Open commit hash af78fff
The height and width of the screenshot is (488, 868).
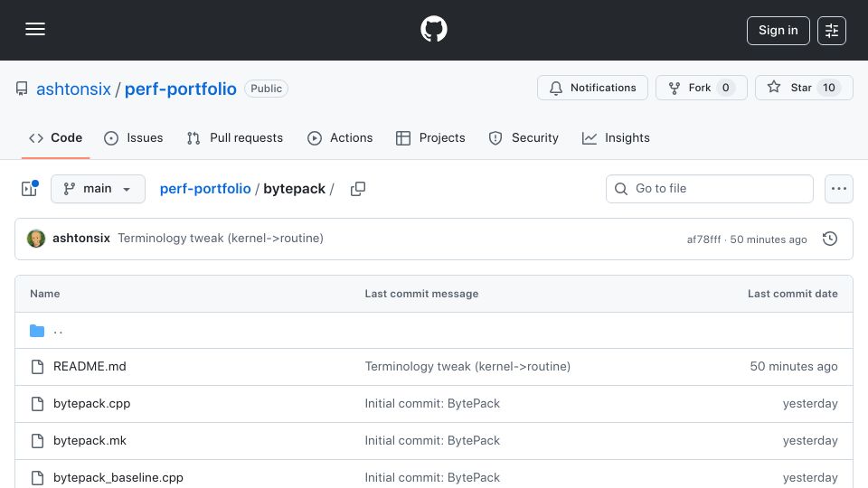(703, 239)
